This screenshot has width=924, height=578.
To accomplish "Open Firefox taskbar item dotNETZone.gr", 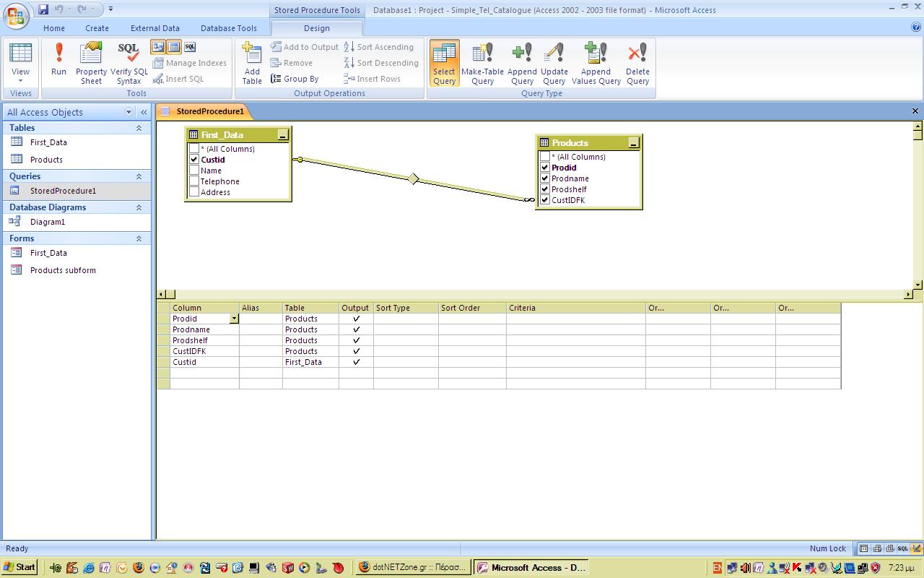I will pos(414,567).
